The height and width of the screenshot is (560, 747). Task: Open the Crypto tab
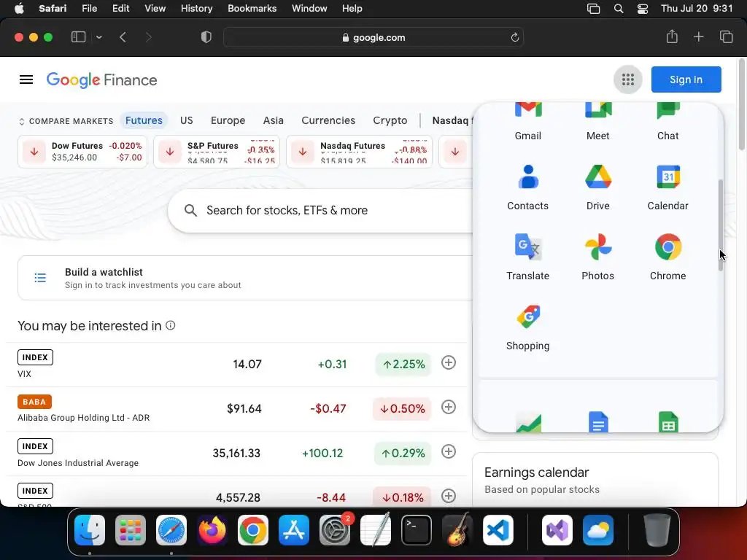click(x=390, y=120)
